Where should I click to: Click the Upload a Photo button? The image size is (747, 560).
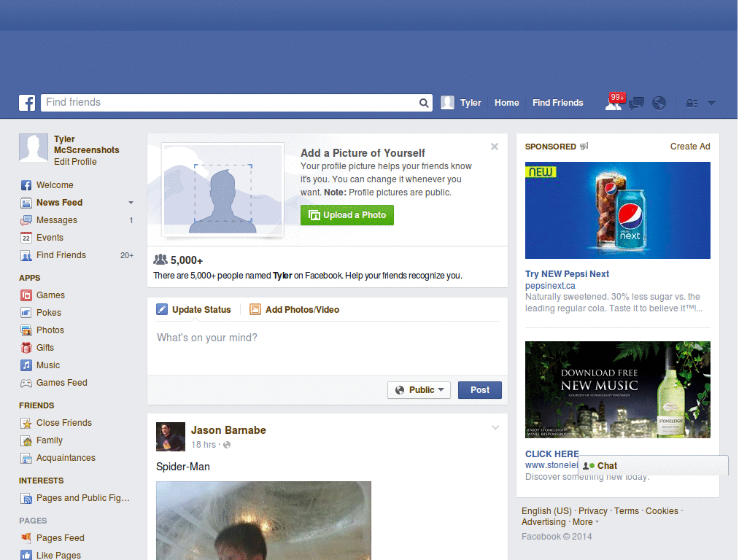tap(347, 215)
